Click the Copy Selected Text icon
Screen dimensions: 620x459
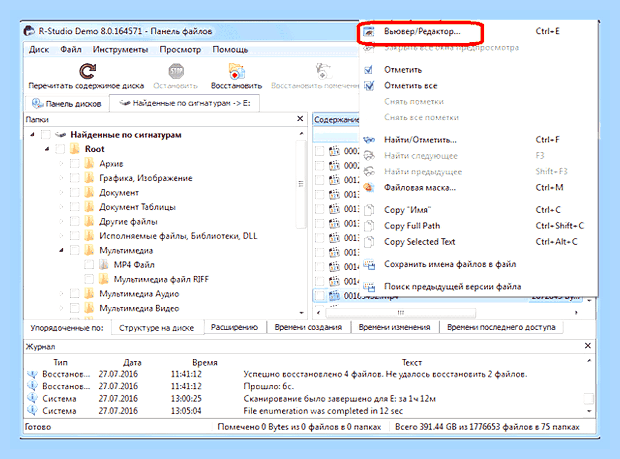pyautogui.click(x=369, y=242)
